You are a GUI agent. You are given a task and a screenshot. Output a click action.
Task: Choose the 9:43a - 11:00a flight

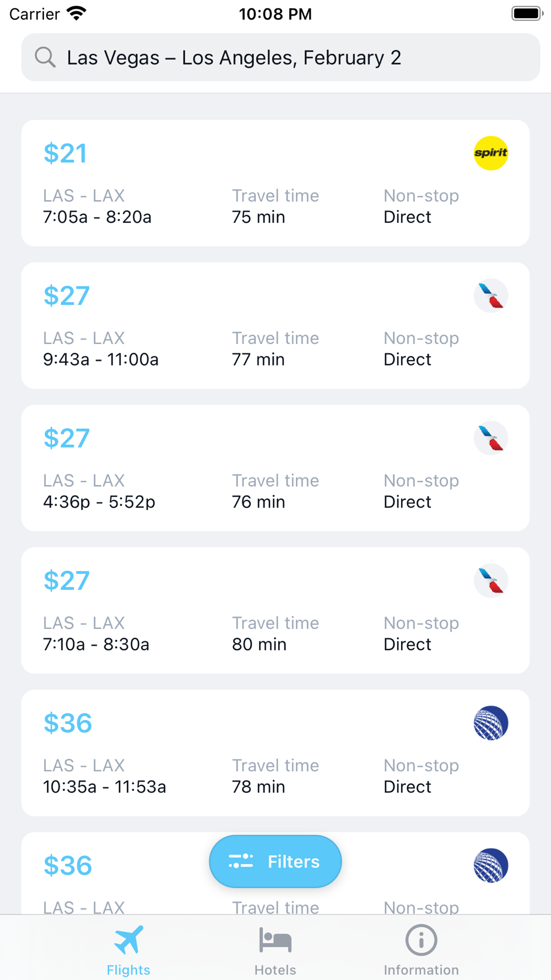click(x=275, y=326)
